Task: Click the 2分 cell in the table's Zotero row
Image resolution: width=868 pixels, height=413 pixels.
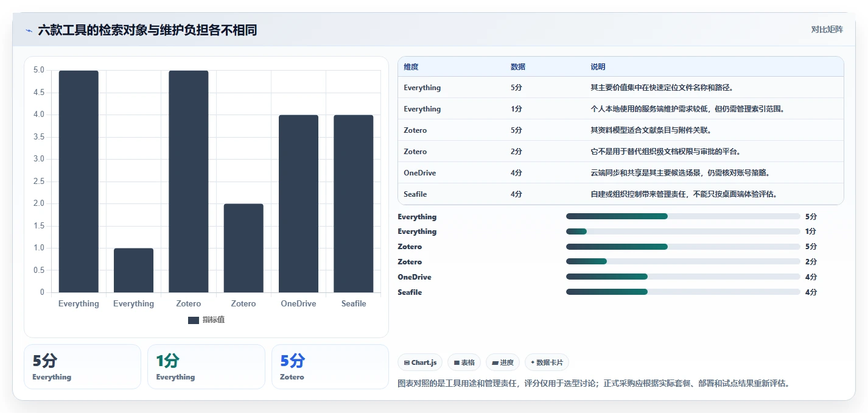Action: pos(516,152)
